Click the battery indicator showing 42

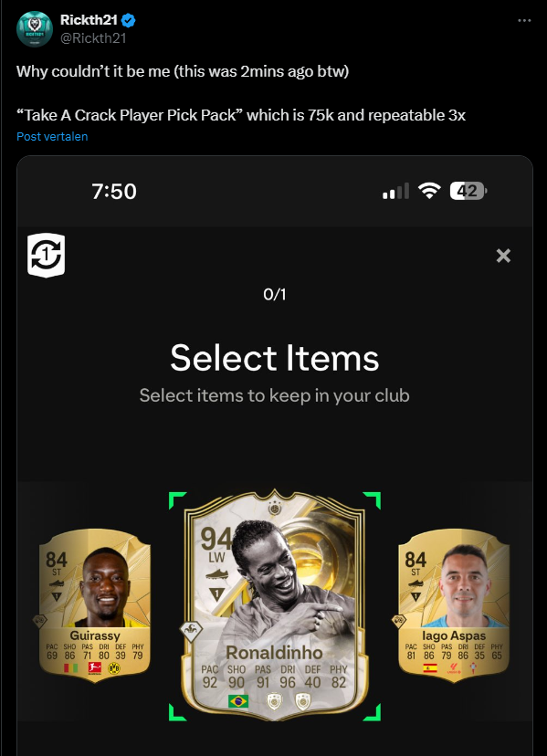point(468,191)
